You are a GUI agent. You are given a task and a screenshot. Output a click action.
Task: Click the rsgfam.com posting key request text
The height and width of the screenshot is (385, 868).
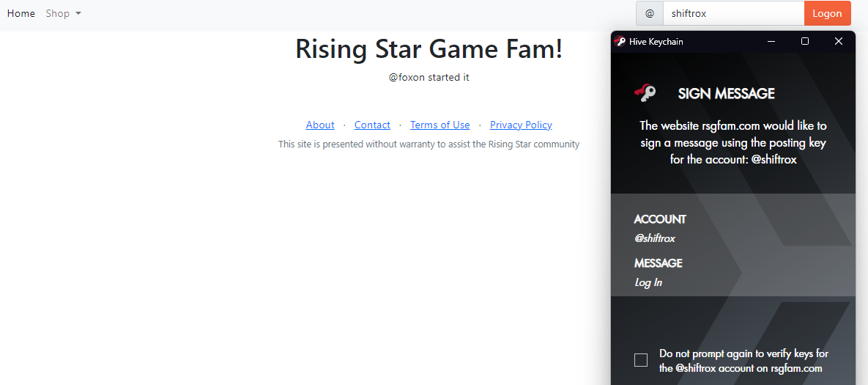(x=733, y=142)
